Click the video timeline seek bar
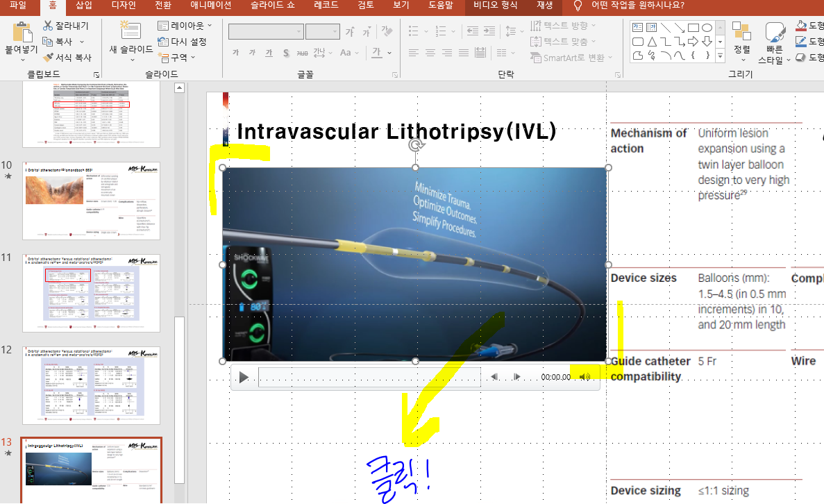This screenshot has width=824, height=504. tap(369, 377)
